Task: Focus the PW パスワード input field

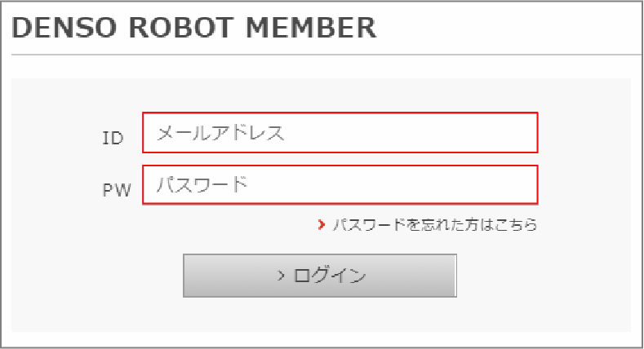Action: (x=340, y=185)
